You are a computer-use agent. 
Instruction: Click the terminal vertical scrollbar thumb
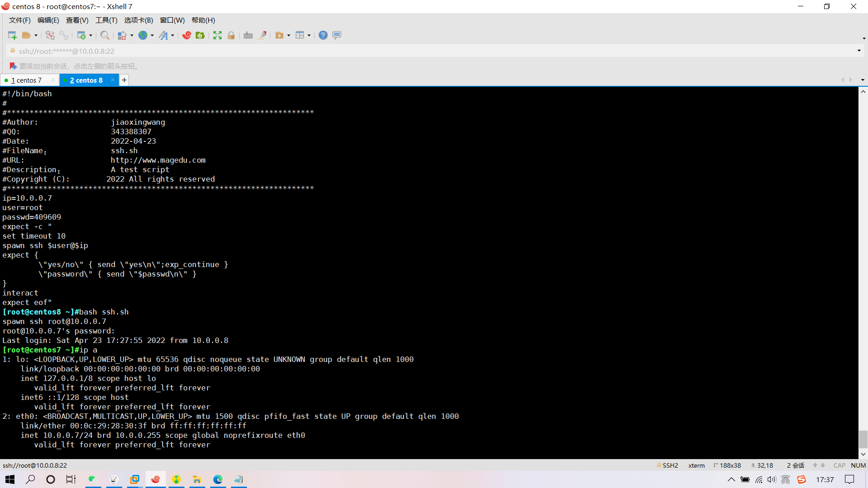tap(863, 439)
